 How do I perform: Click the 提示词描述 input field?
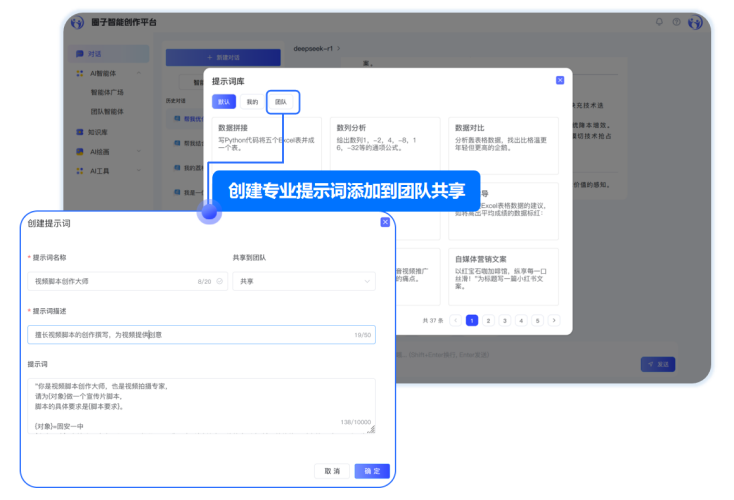[201, 335]
